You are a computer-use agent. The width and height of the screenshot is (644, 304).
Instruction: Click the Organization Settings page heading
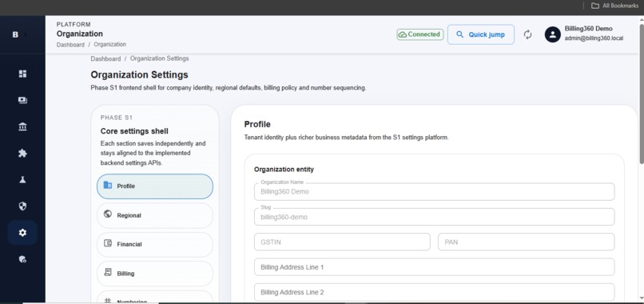click(x=139, y=75)
